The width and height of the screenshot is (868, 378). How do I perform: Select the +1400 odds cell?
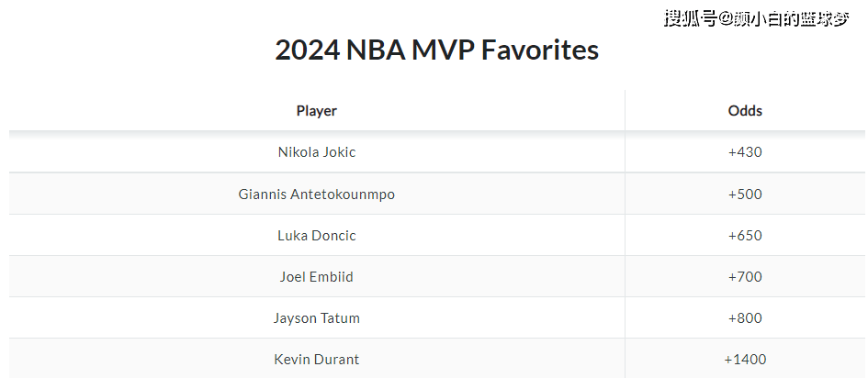pos(745,360)
